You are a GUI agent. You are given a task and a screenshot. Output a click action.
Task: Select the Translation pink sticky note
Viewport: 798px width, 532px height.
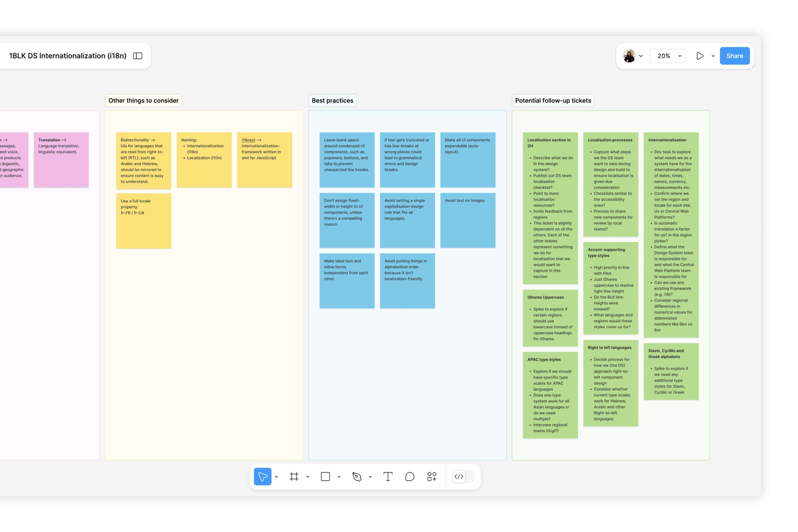pos(61,160)
